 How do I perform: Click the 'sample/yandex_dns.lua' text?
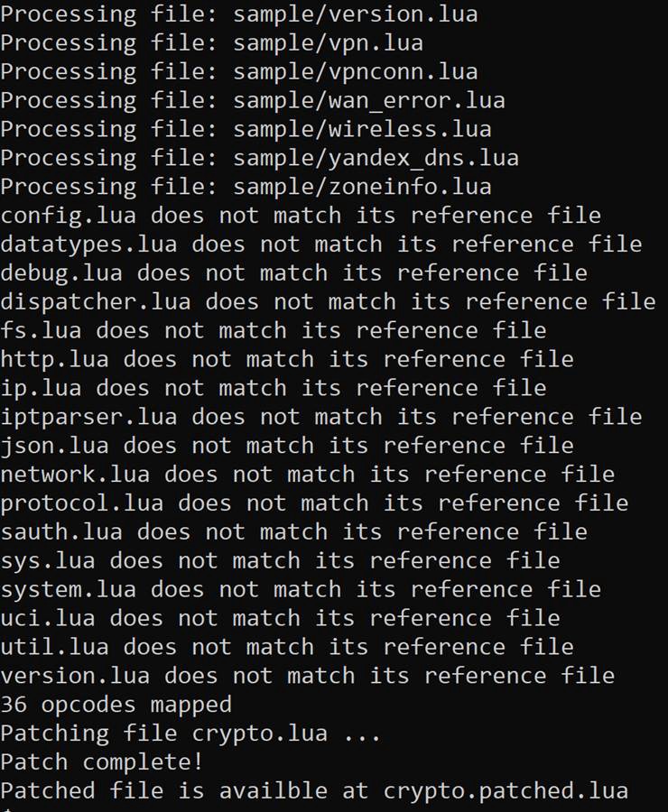click(x=376, y=158)
